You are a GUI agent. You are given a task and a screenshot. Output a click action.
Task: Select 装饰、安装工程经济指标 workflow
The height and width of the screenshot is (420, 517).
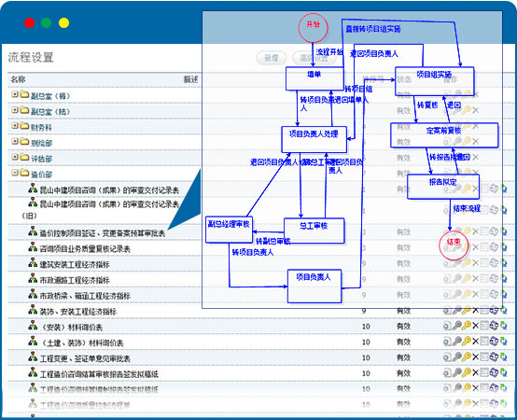[x=77, y=312]
